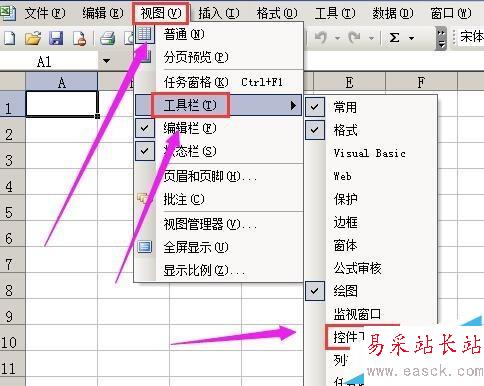
Task: Select cell A1
Action: coord(62,104)
